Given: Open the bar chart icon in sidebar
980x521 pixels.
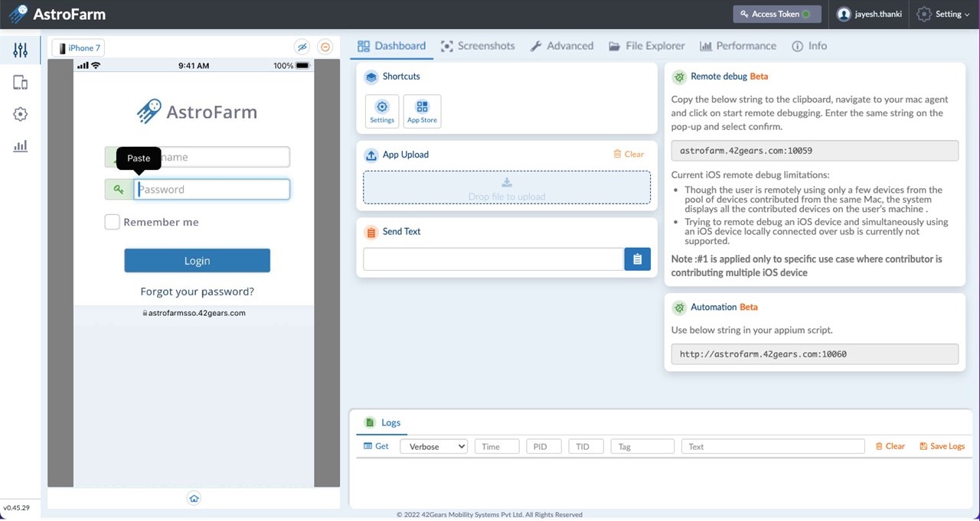Looking at the screenshot, I should (x=21, y=145).
